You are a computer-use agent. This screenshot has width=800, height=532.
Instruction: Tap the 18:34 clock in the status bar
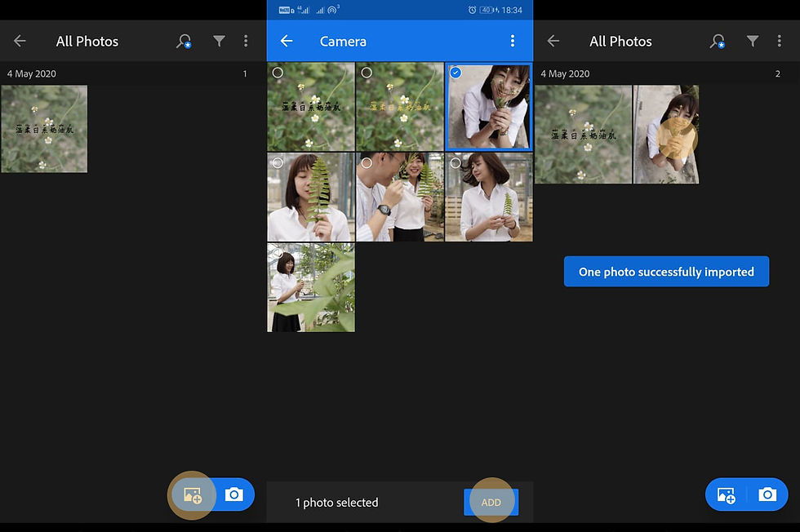pyautogui.click(x=512, y=10)
